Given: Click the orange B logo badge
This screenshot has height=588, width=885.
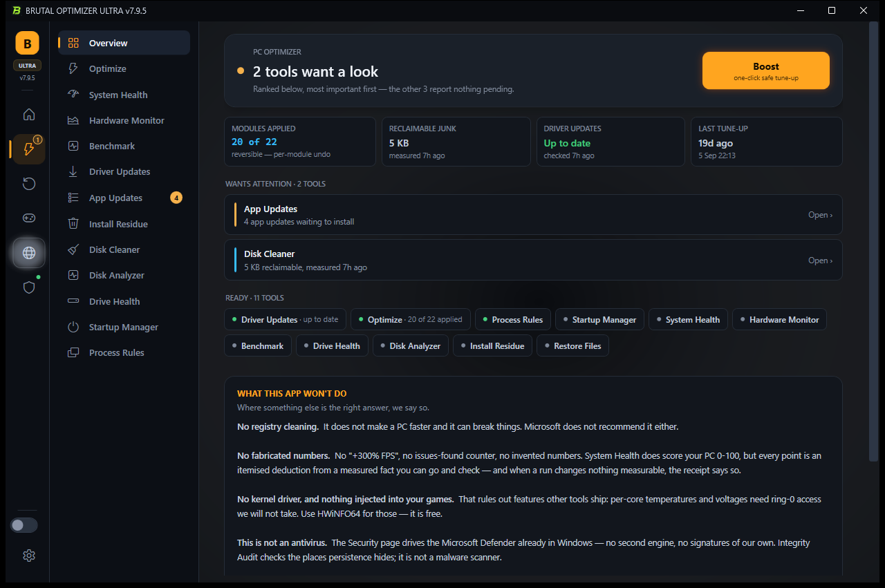Looking at the screenshot, I should 28,43.
